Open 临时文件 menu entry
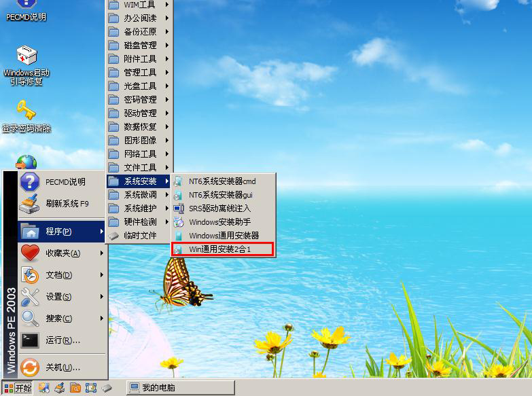The height and width of the screenshot is (396, 532). pyautogui.click(x=139, y=236)
